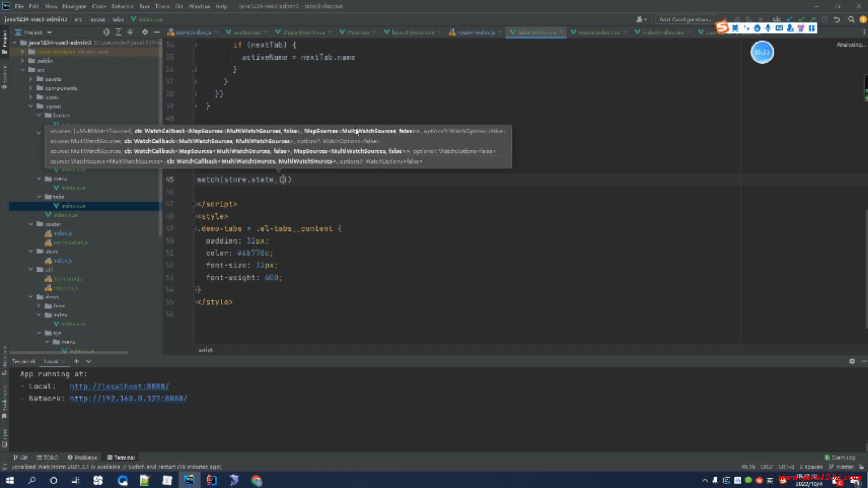Screen dimensions: 868x488
Task: Expand public folder
Action: (x=22, y=61)
